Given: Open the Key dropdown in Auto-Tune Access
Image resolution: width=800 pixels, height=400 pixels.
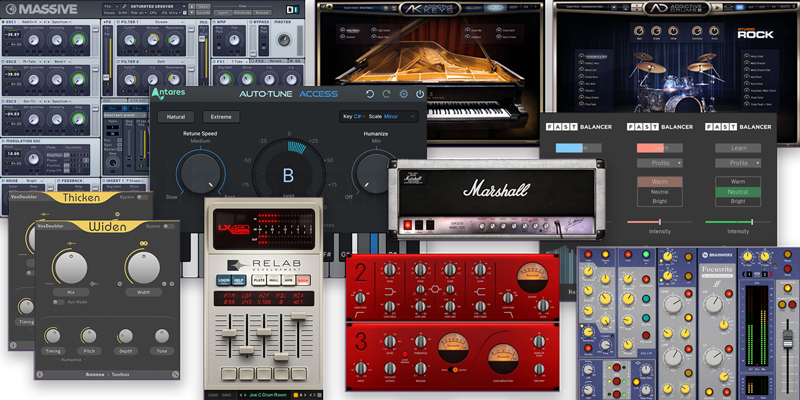Looking at the screenshot, I should click(x=355, y=116).
